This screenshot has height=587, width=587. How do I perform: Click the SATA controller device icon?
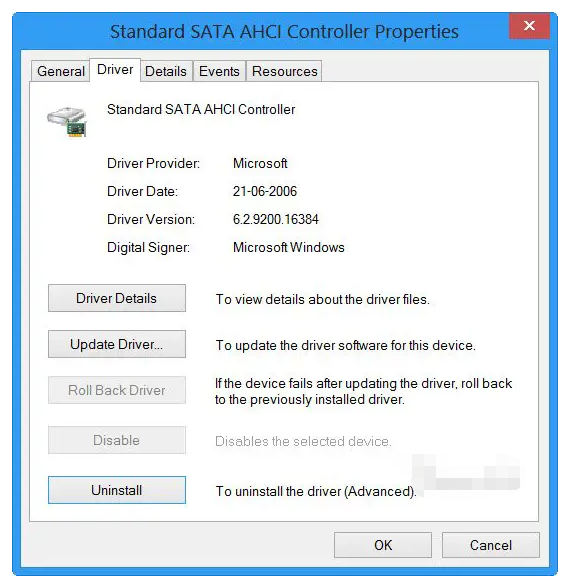point(67,122)
